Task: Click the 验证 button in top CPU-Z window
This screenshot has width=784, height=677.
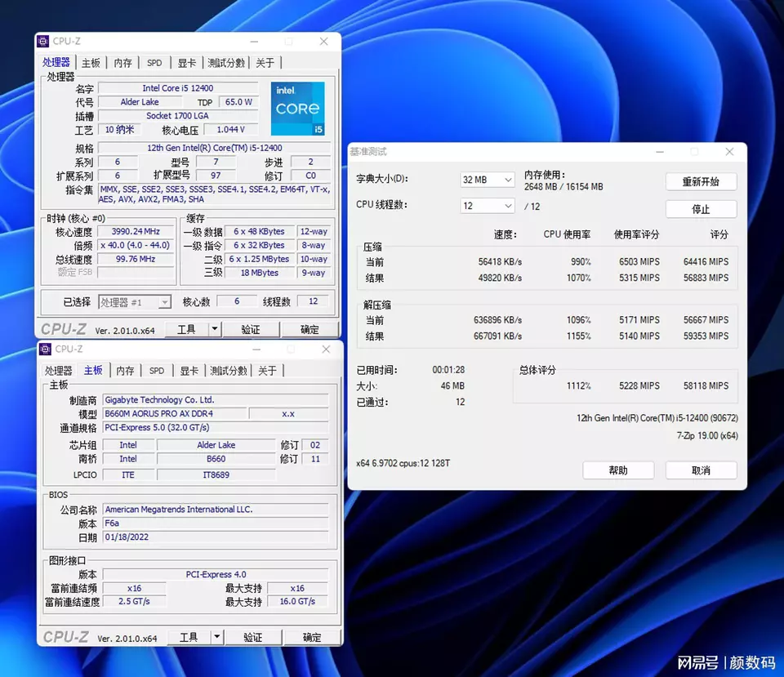Action: point(251,330)
